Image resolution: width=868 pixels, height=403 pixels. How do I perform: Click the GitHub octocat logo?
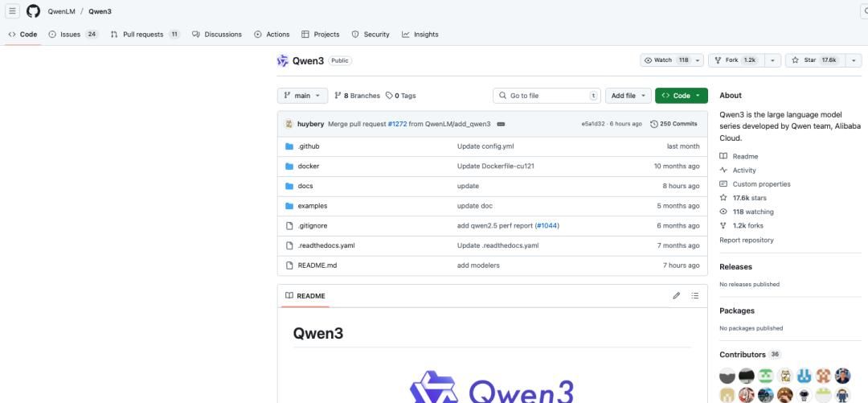[33, 11]
